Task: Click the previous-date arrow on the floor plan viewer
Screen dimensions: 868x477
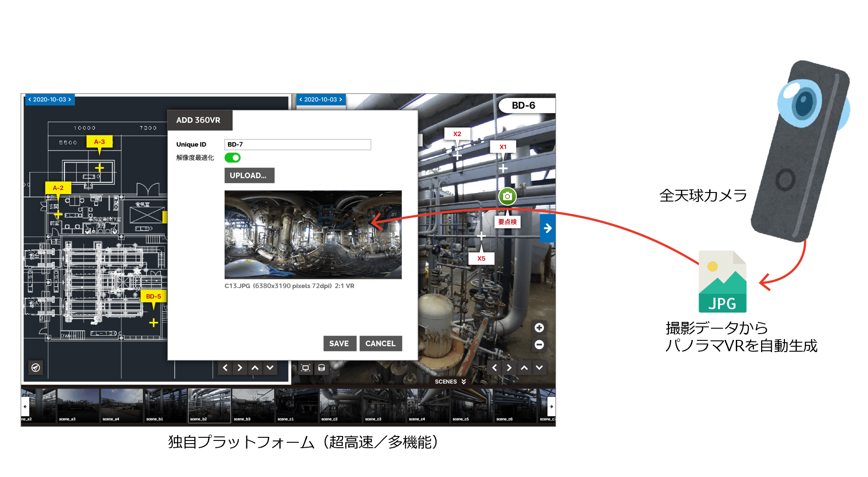Action: click(30, 100)
